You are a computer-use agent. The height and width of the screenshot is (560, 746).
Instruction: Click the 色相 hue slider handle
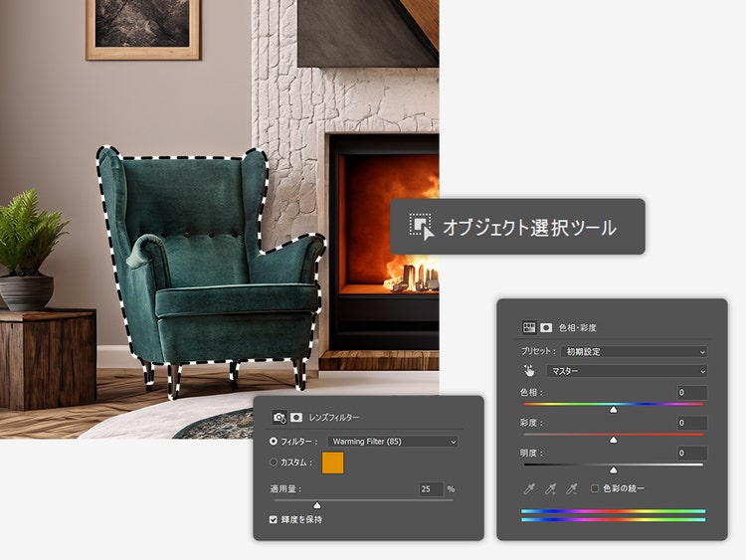[614, 409]
